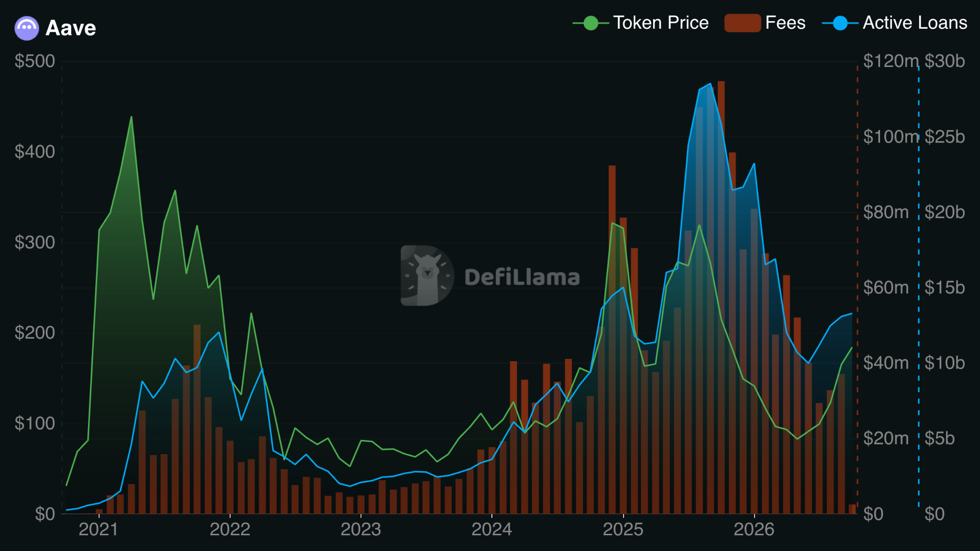Click the 2026 x-axis label

click(754, 529)
